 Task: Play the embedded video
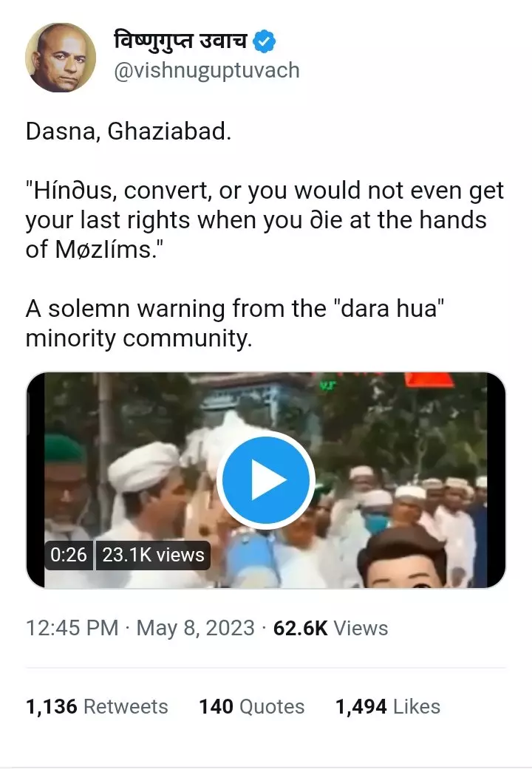(265, 479)
